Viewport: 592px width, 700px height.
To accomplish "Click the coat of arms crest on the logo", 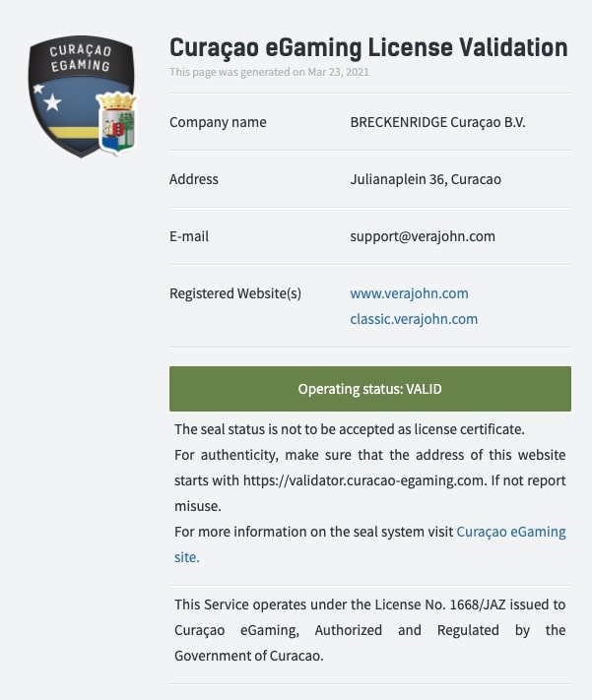I will click(x=118, y=121).
